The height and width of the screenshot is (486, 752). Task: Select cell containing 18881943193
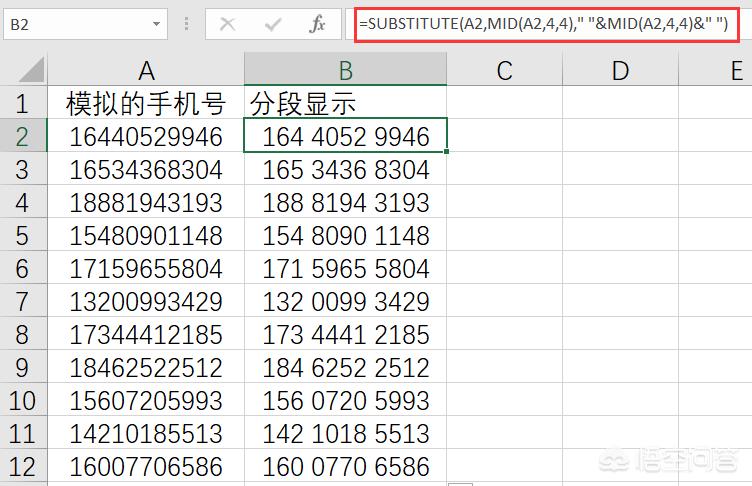point(146,202)
